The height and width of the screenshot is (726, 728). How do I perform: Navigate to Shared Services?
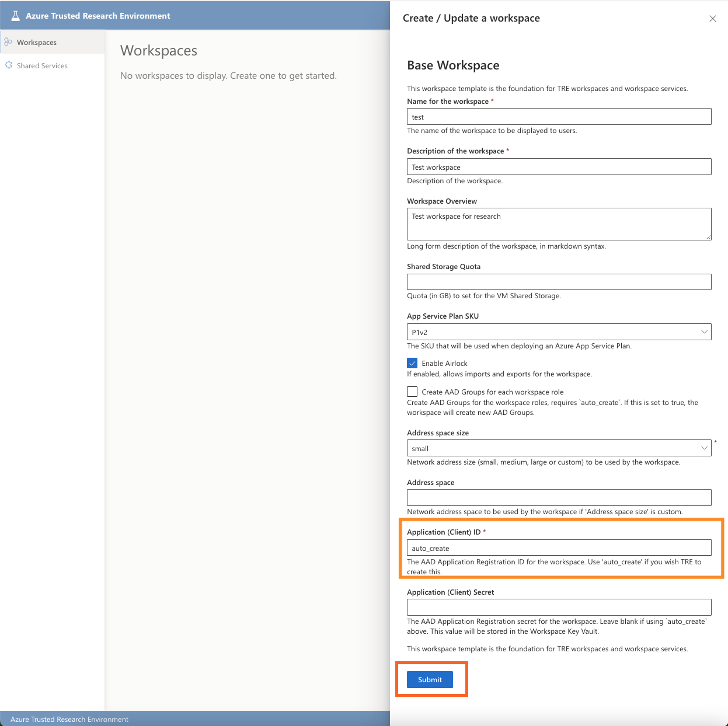pyautogui.click(x=42, y=65)
